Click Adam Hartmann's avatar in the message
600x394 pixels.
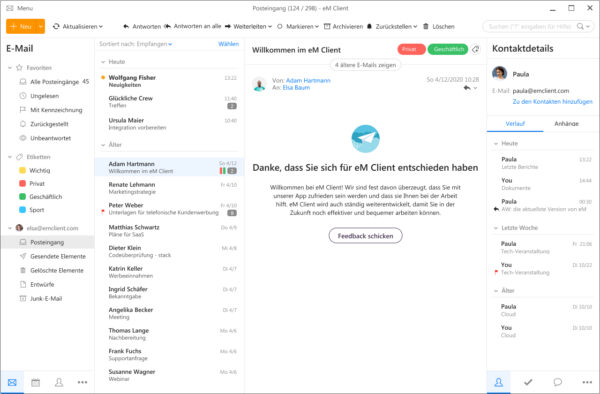pyautogui.click(x=259, y=84)
